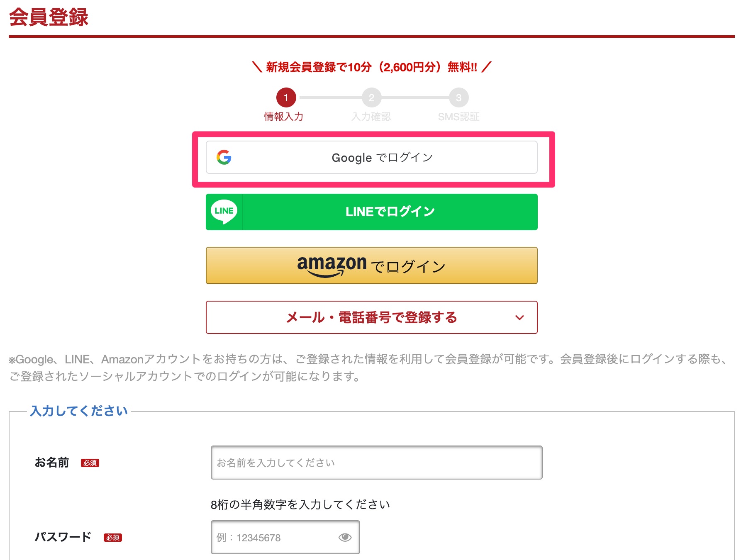Click the LINE speech bubble icon
This screenshot has height=560, width=746.
click(x=224, y=212)
